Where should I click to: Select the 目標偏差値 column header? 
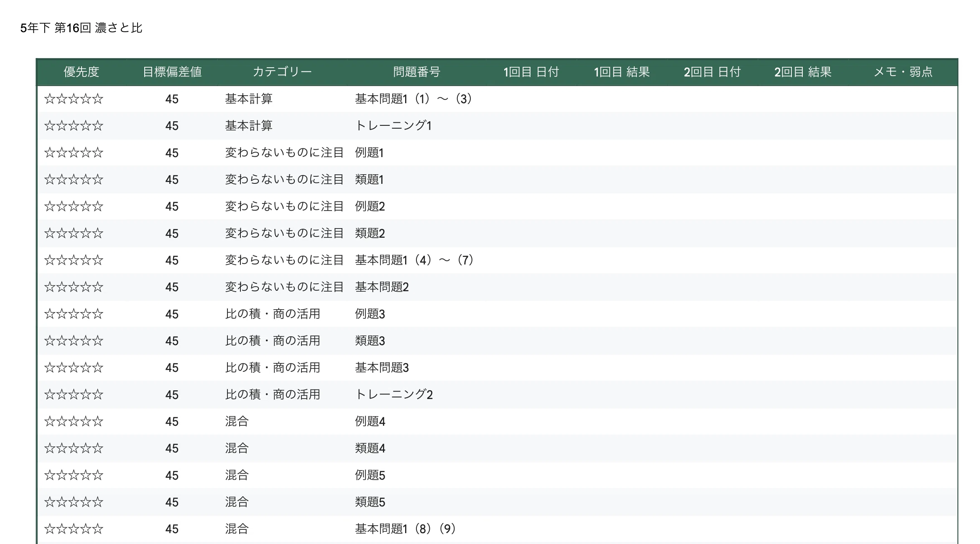pos(172,72)
